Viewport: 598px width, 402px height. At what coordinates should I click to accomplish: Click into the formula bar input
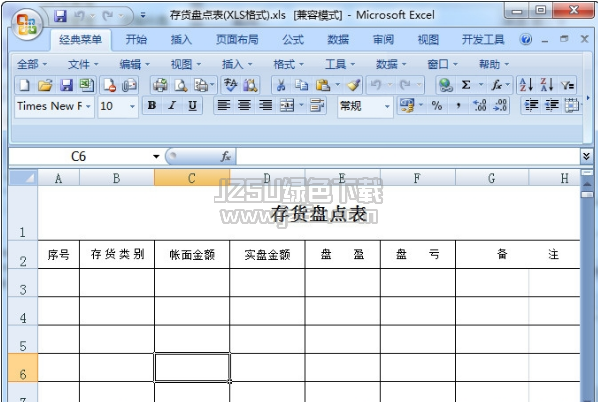pos(407,156)
